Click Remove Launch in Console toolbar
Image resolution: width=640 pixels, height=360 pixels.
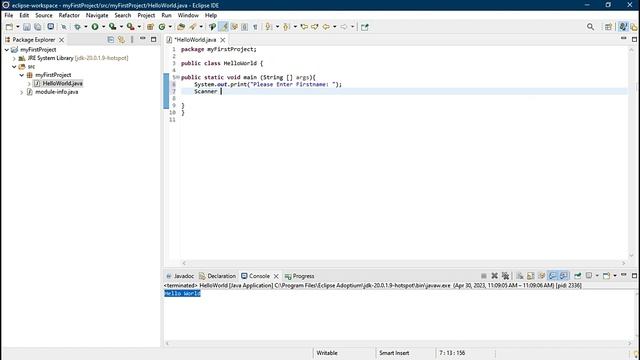494,276
